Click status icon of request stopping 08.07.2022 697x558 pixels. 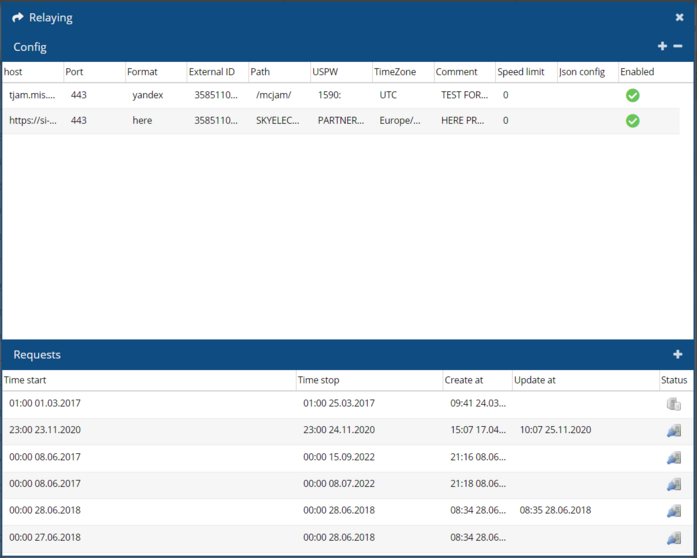(x=674, y=484)
